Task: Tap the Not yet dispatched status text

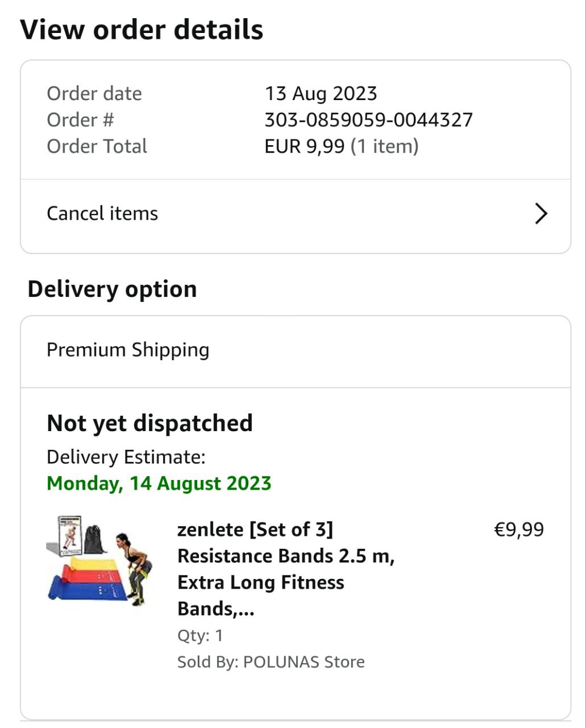Action: pyautogui.click(x=149, y=423)
